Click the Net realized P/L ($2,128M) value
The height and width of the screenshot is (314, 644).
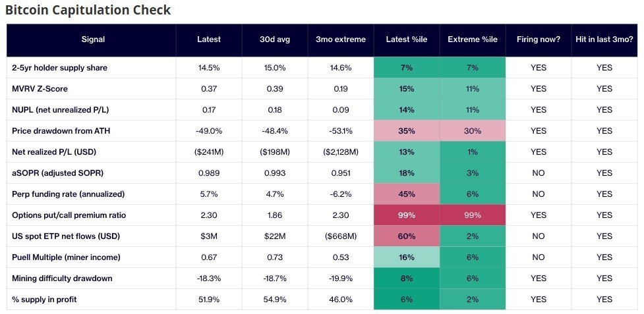coord(341,152)
